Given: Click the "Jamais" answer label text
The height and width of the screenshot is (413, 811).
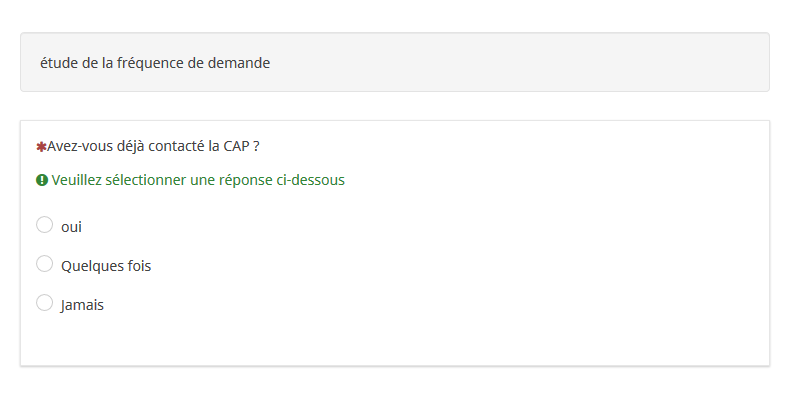Looking at the screenshot, I should click(x=82, y=305).
